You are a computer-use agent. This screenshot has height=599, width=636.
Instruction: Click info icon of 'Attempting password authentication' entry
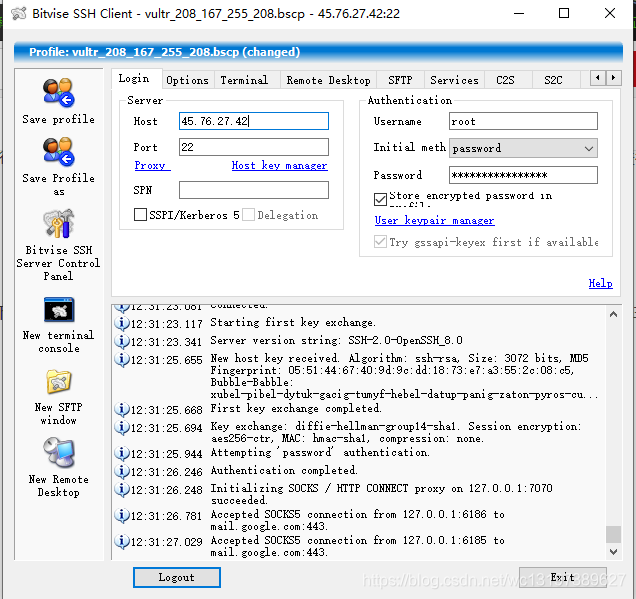122,453
